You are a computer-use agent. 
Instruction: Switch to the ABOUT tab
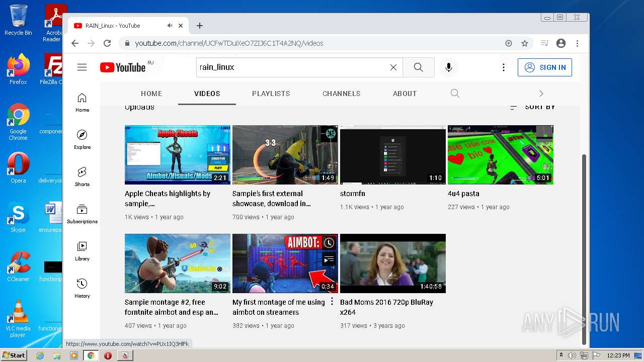pos(405,94)
